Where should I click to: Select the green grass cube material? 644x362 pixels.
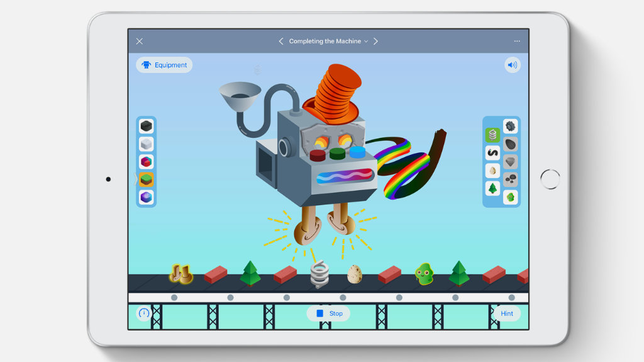point(146,179)
